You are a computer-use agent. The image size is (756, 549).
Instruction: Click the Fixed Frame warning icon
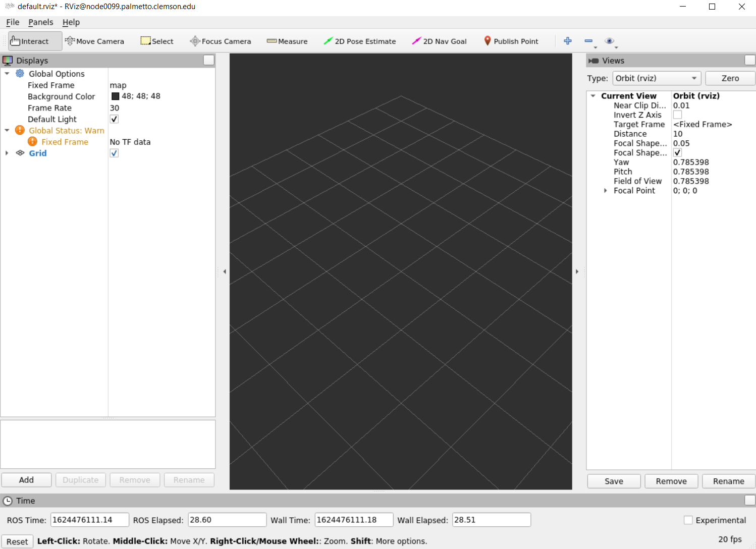point(32,142)
